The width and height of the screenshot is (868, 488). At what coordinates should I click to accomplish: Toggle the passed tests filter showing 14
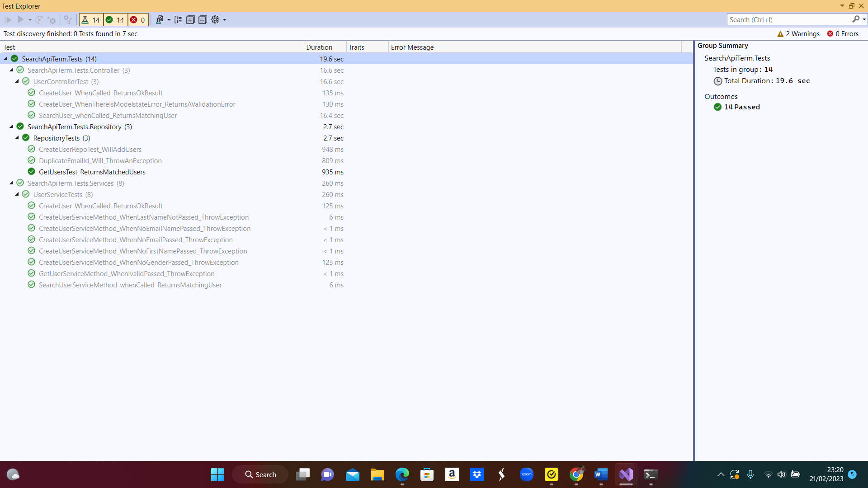[x=115, y=20]
